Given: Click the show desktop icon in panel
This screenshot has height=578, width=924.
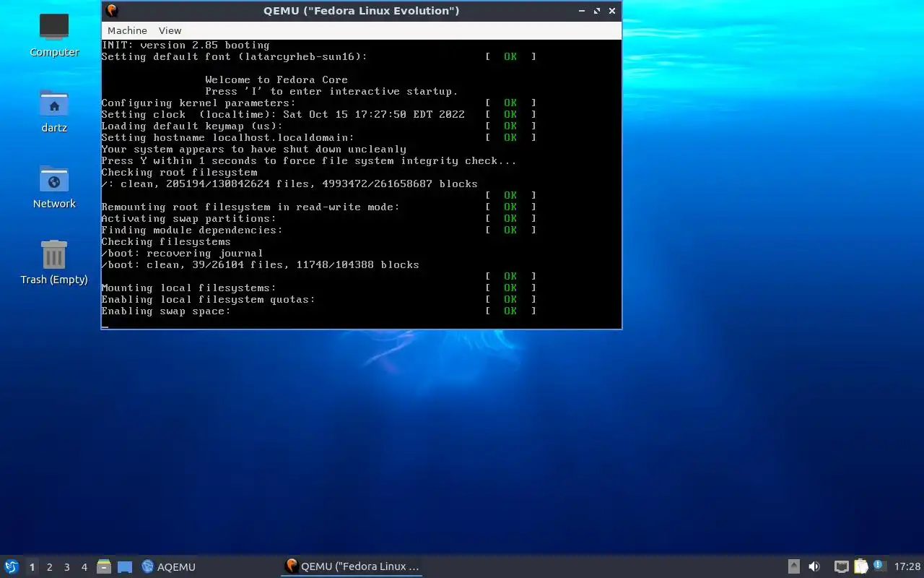Looking at the screenshot, I should point(124,567).
